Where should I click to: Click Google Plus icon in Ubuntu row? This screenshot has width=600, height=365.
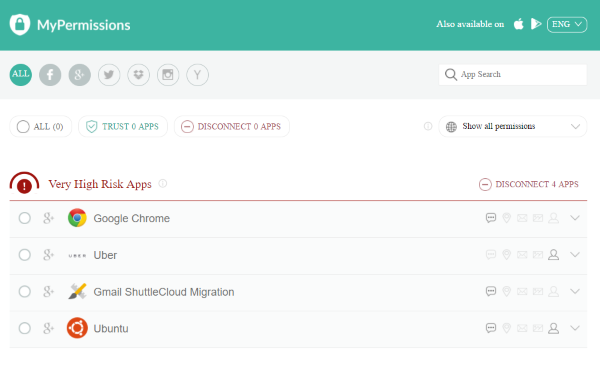tap(48, 328)
